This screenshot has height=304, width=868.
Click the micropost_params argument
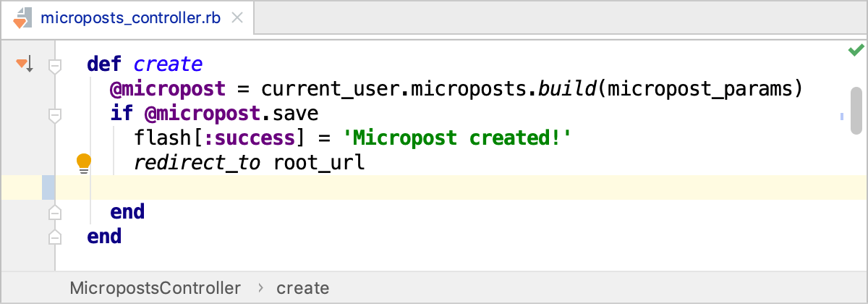(702, 89)
